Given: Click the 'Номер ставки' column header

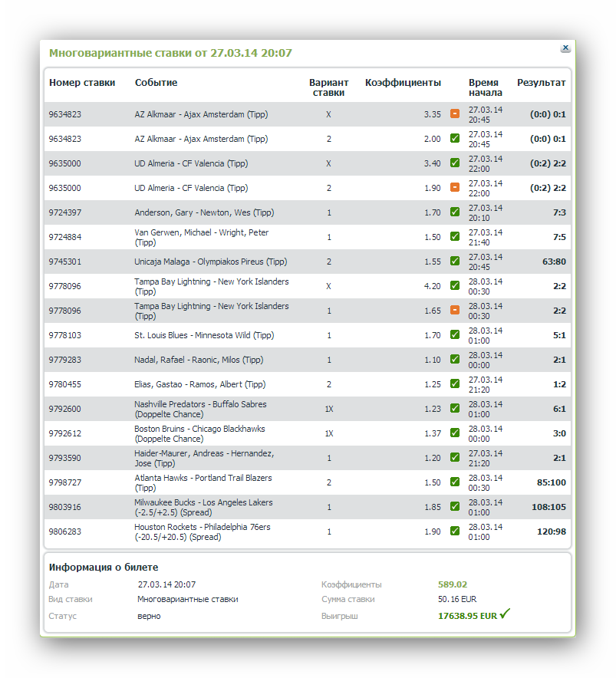Looking at the screenshot, I should pyautogui.click(x=82, y=83).
